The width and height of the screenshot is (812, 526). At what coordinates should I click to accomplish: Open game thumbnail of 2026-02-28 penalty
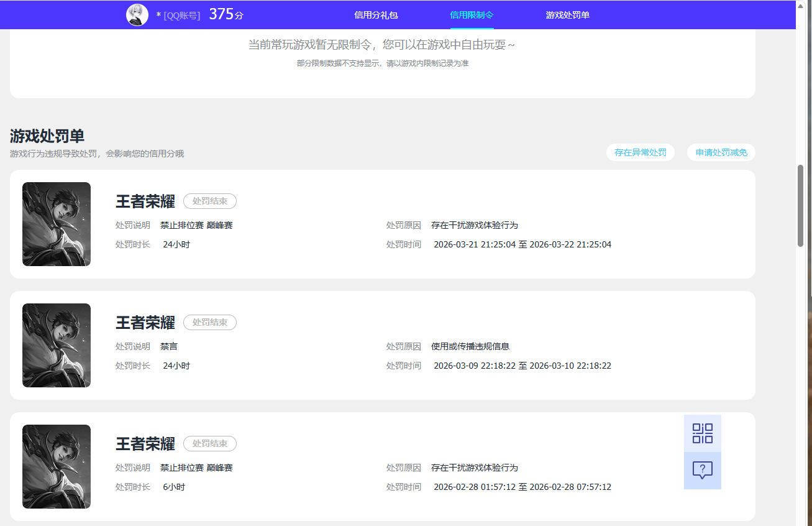[x=57, y=466]
